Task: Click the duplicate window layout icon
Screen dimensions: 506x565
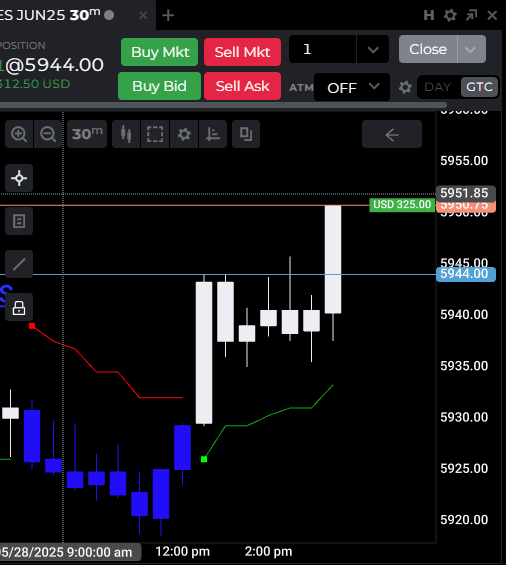Action: tap(246, 134)
